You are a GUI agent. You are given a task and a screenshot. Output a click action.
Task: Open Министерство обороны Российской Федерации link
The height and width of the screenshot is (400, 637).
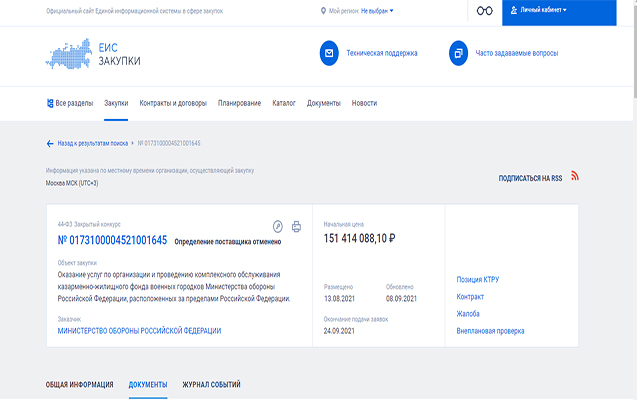pyautogui.click(x=139, y=330)
